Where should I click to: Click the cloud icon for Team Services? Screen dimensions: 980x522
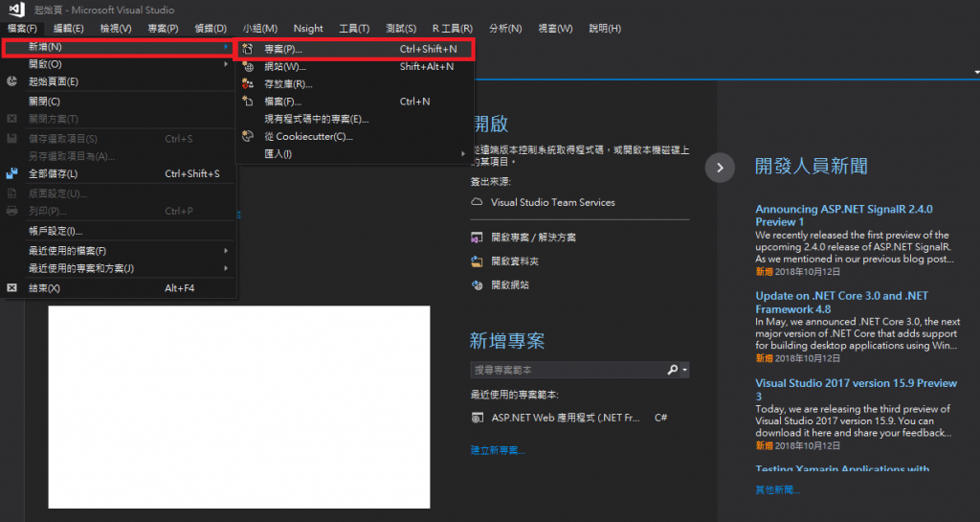(477, 202)
